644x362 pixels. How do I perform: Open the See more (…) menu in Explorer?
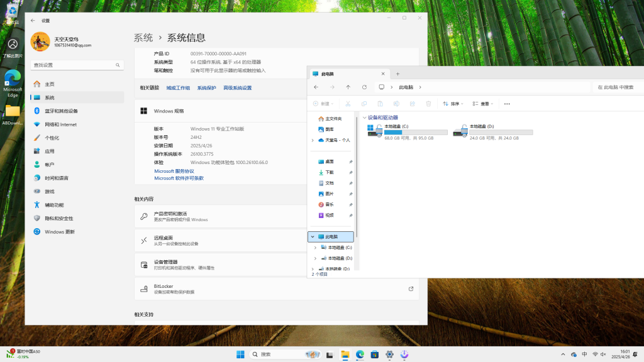pyautogui.click(x=507, y=104)
